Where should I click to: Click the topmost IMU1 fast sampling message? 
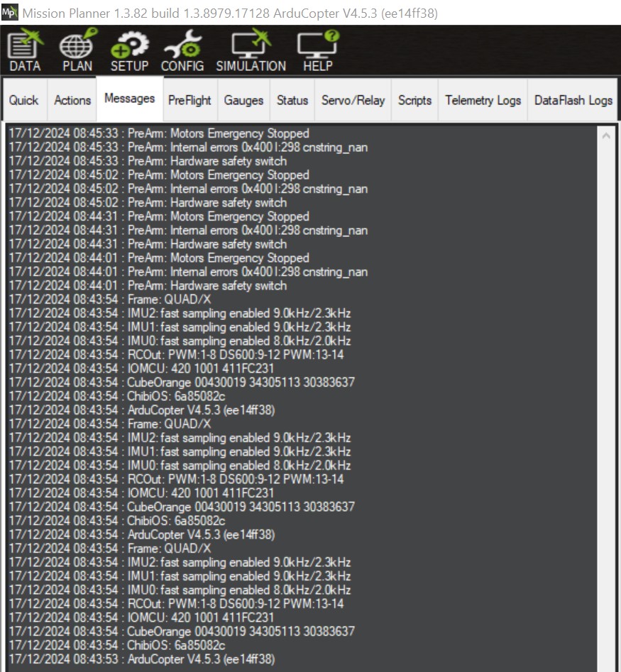coord(180,327)
